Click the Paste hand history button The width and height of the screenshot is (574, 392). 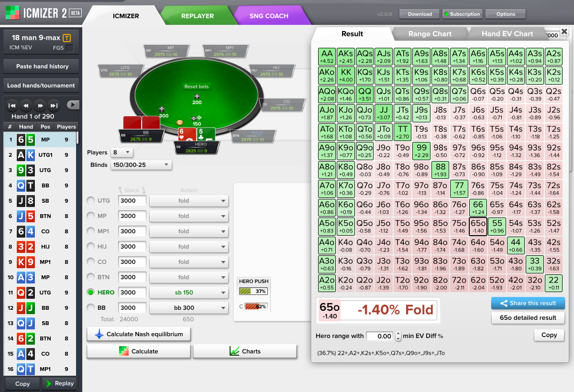pos(42,66)
